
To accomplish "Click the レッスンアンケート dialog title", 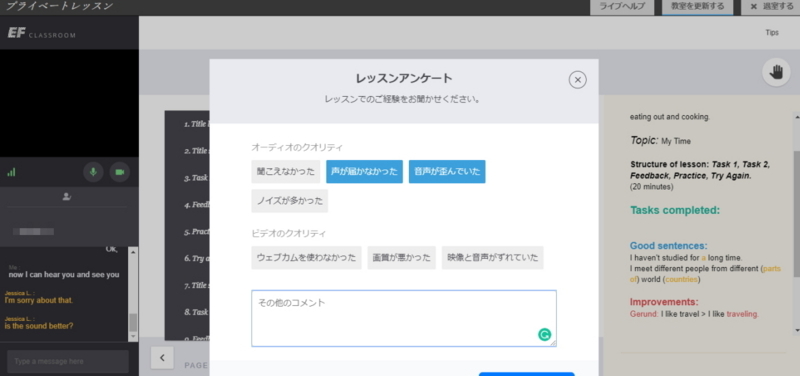I will click(x=404, y=79).
